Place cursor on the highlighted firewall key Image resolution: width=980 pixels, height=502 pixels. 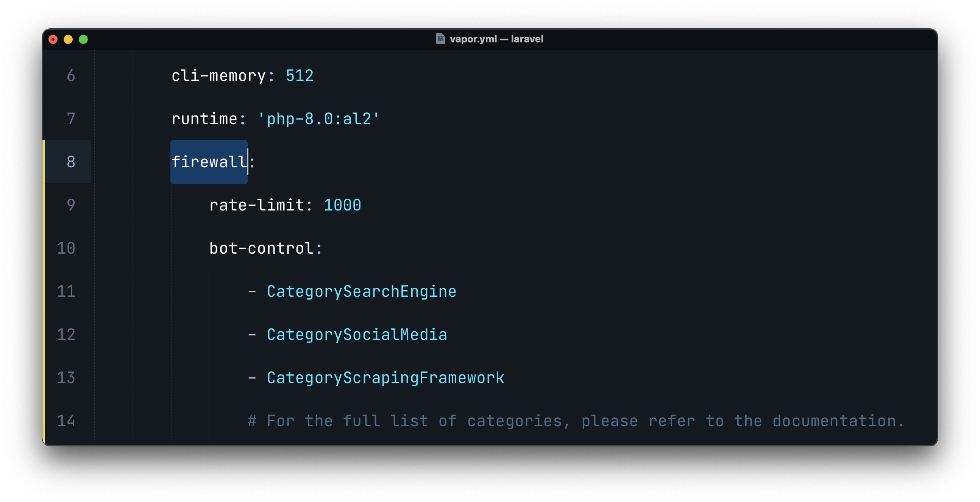point(209,162)
